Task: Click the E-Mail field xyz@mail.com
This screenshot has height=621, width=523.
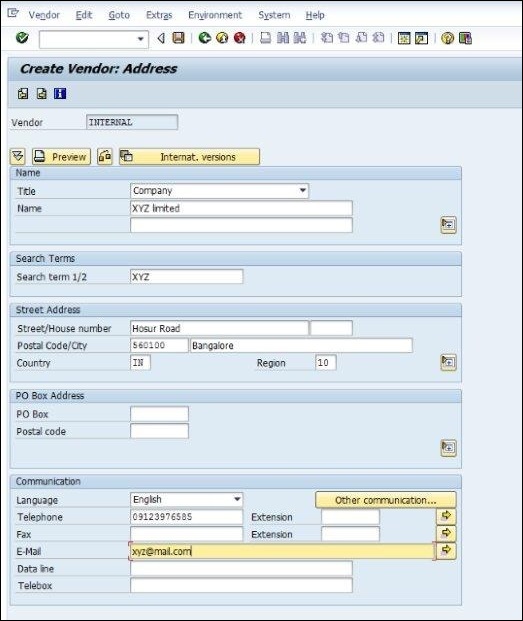Action: pos(282,551)
